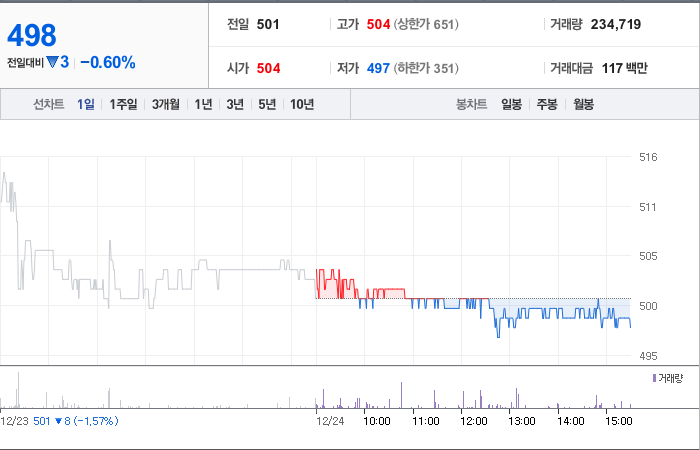The image size is (700, 450).
Task: Switch to 일봉 candle chart
Action: 511,104
